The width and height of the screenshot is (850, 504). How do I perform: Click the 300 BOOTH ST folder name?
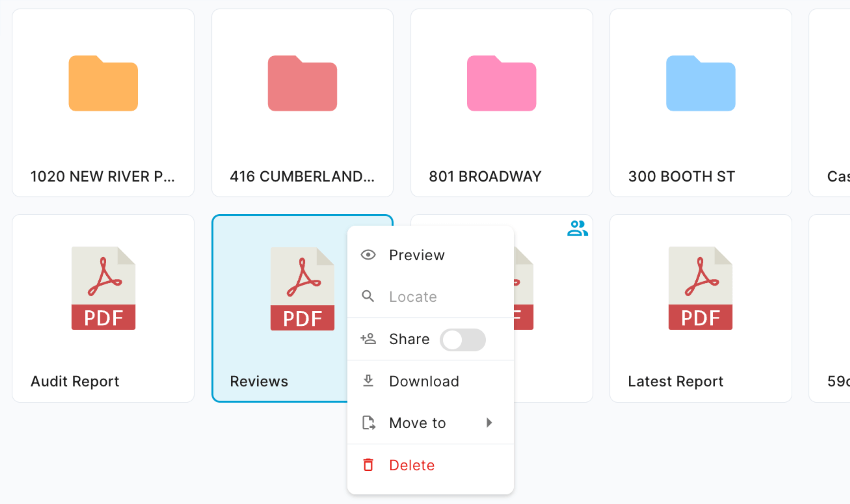coord(682,176)
